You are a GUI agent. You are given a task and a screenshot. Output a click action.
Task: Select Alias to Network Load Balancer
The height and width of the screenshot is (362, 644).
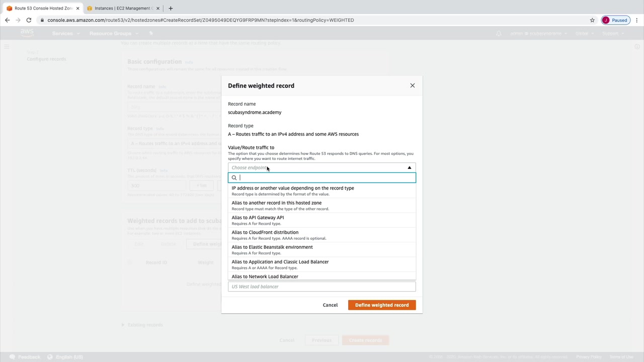click(322, 277)
